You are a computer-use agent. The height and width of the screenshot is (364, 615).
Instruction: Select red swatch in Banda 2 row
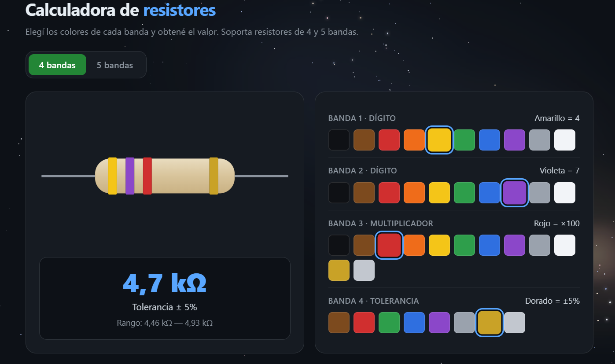click(389, 193)
